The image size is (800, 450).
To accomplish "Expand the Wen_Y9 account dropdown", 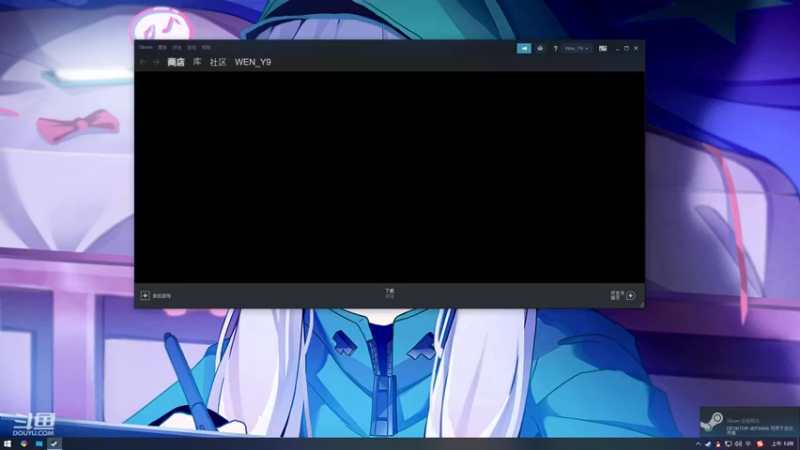I will (x=577, y=48).
